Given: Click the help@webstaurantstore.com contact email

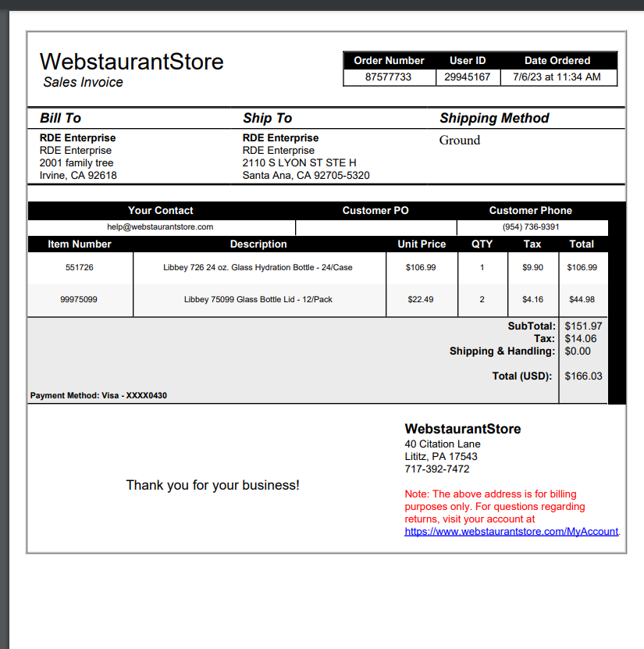Looking at the screenshot, I should pyautogui.click(x=160, y=226).
